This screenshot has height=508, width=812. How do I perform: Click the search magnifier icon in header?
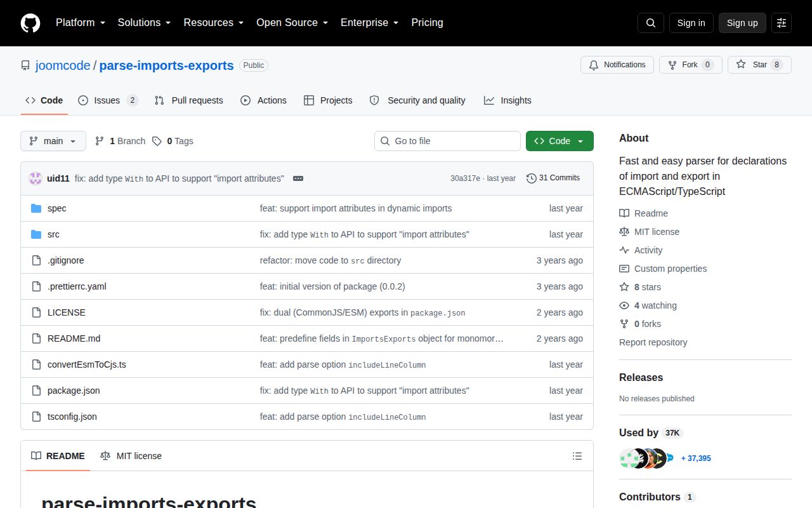tap(651, 23)
